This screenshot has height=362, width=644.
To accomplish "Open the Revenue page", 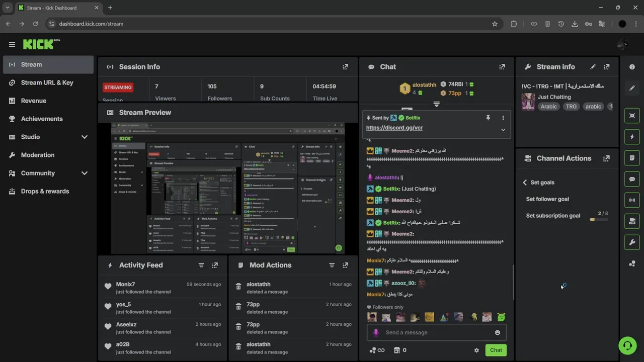I will click(x=48, y=101).
